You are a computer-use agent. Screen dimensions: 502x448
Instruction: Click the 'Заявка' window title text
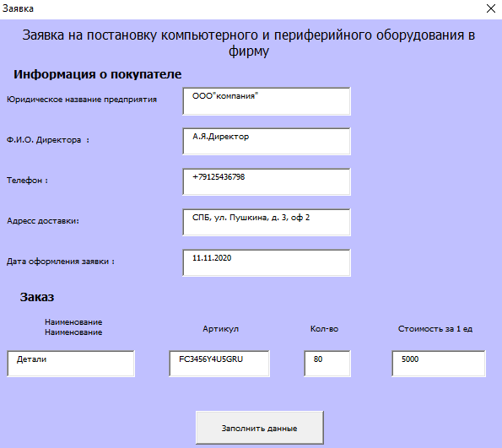(x=18, y=8)
